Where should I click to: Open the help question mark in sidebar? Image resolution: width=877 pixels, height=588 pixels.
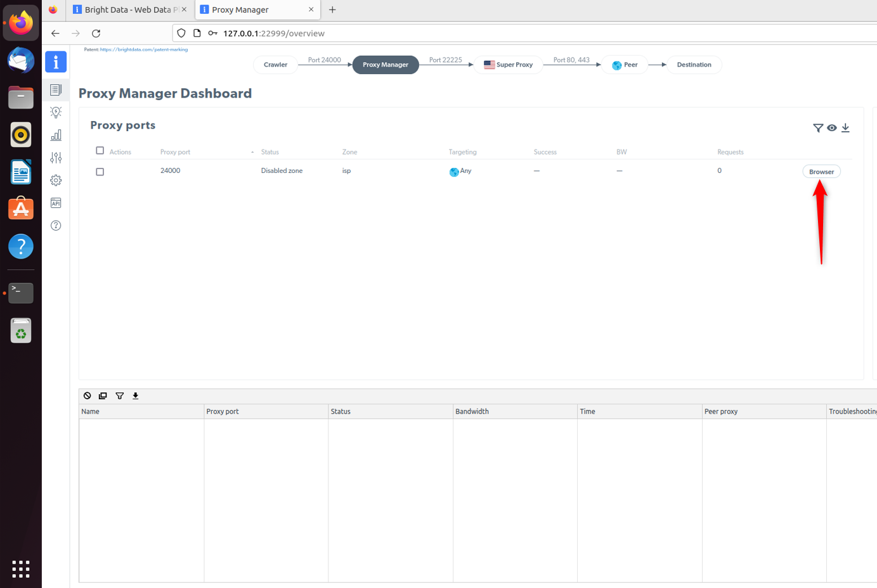(x=56, y=226)
